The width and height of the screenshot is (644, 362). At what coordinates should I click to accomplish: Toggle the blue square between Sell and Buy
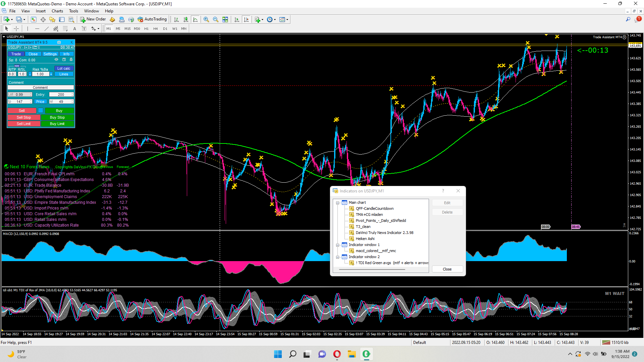click(41, 111)
